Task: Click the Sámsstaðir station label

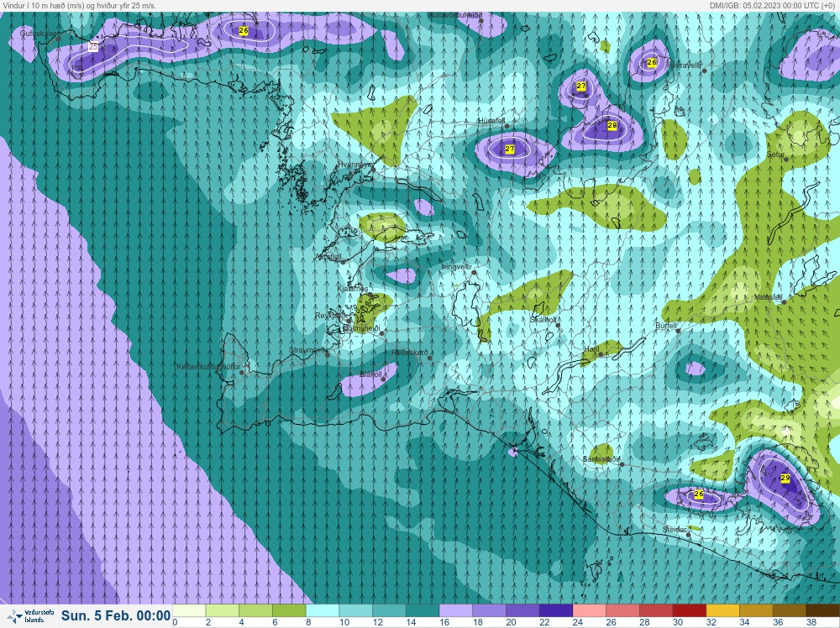Action: 601,459
